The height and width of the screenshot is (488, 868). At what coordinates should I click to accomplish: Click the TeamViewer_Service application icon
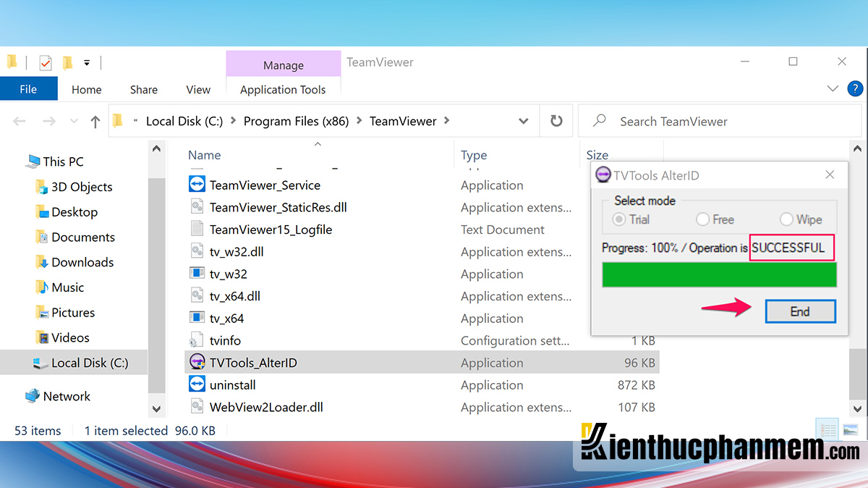tap(197, 185)
